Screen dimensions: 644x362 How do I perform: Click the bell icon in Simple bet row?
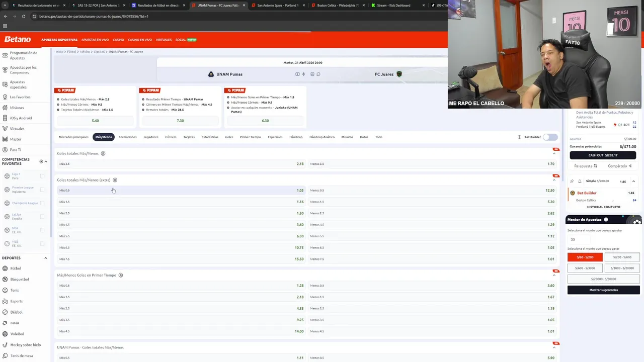tap(580, 181)
